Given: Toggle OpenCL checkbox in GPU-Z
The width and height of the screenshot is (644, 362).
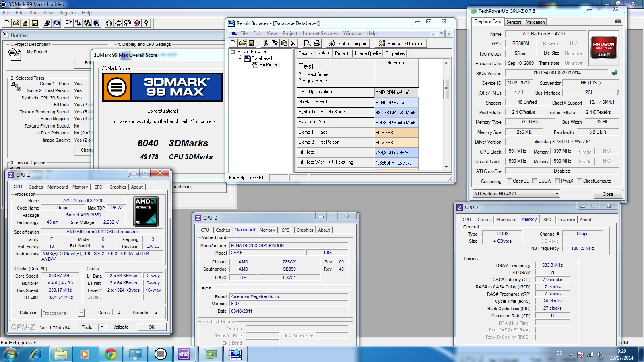Looking at the screenshot, I should (x=509, y=181).
